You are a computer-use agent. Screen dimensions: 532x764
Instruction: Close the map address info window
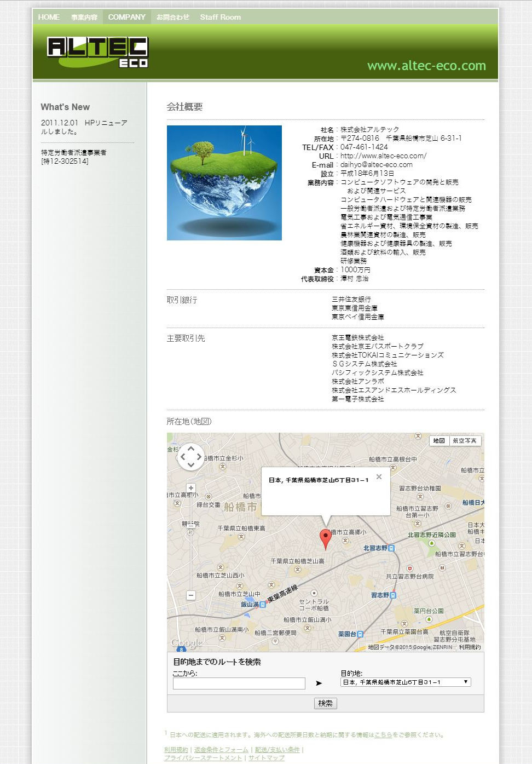[379, 476]
